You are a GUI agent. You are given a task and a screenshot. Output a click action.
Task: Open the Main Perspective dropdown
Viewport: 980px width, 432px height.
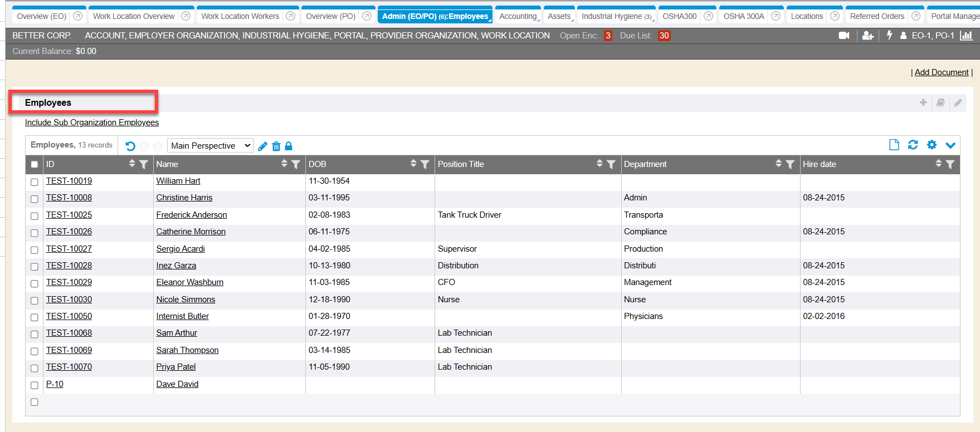click(210, 146)
